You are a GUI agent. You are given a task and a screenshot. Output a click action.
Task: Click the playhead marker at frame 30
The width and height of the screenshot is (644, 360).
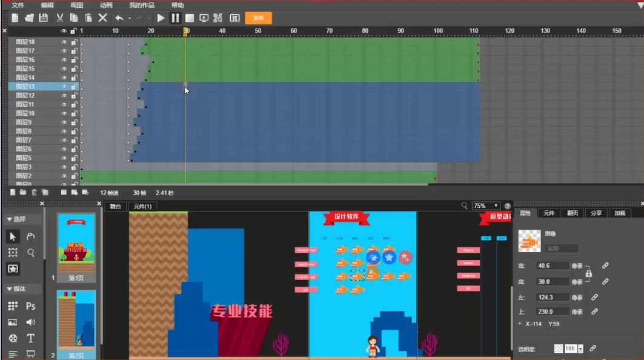(x=185, y=32)
